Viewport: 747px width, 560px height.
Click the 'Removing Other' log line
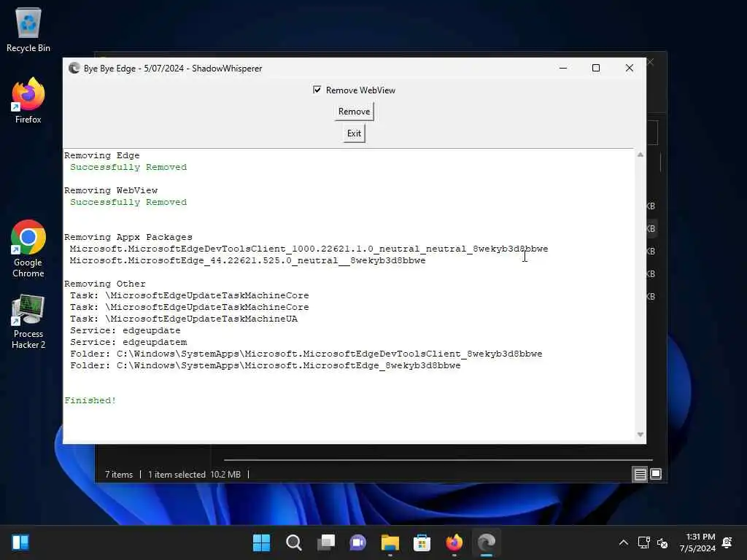point(105,284)
